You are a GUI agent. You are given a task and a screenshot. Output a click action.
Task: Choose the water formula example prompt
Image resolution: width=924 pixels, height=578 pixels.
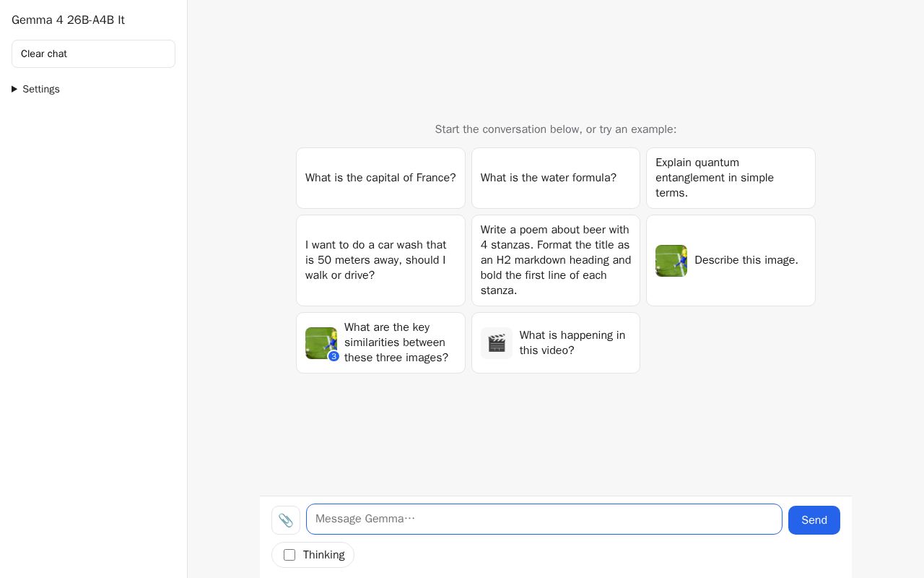556,178
